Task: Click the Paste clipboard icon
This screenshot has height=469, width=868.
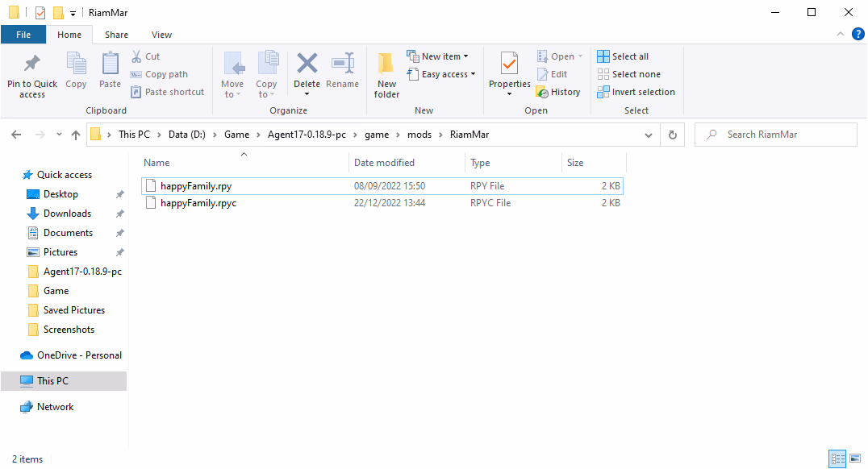Action: (x=111, y=64)
